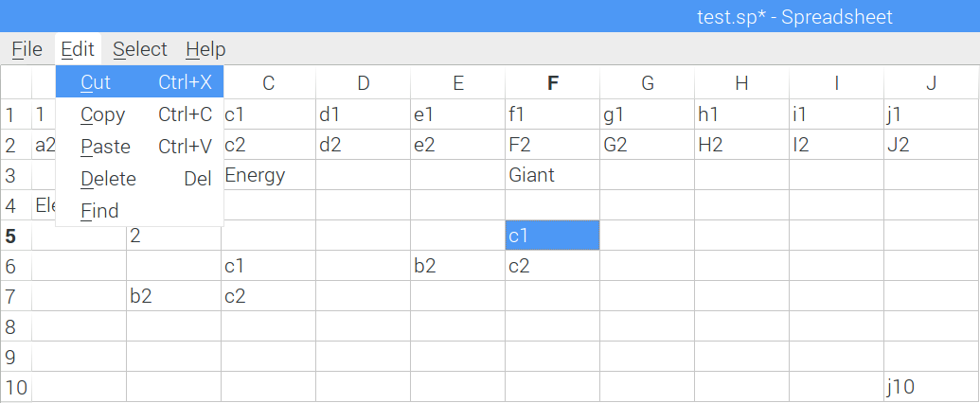Select row header 5

[x=16, y=236]
